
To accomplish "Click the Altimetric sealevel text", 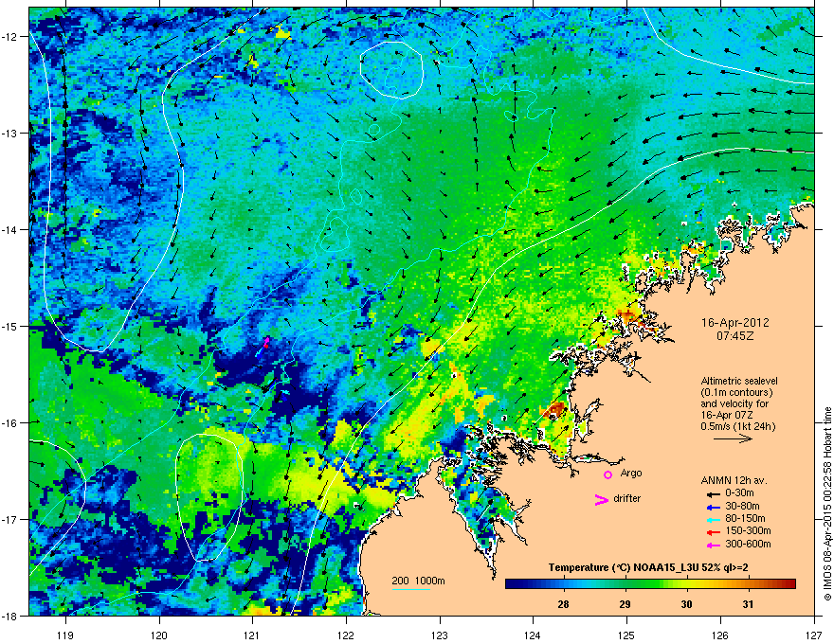I will [739, 381].
